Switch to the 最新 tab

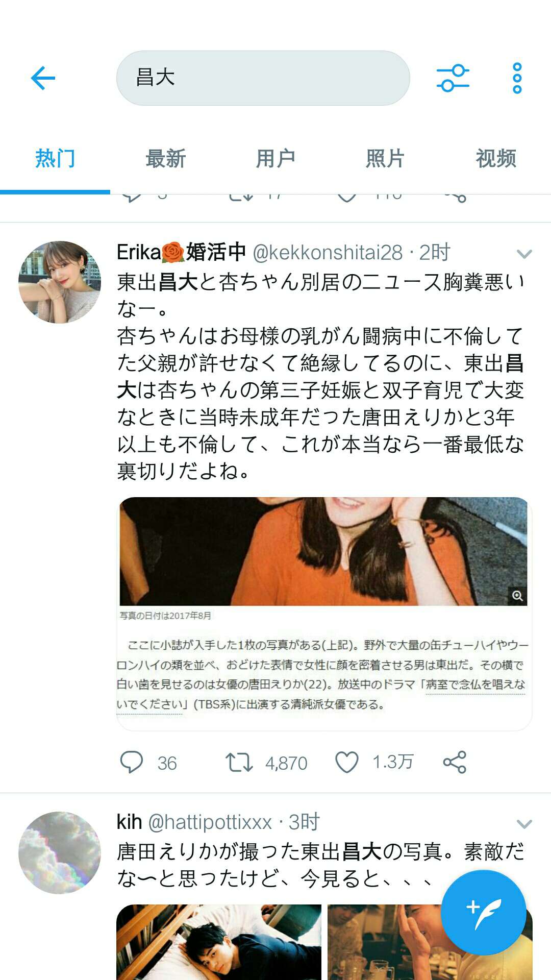[x=165, y=159]
